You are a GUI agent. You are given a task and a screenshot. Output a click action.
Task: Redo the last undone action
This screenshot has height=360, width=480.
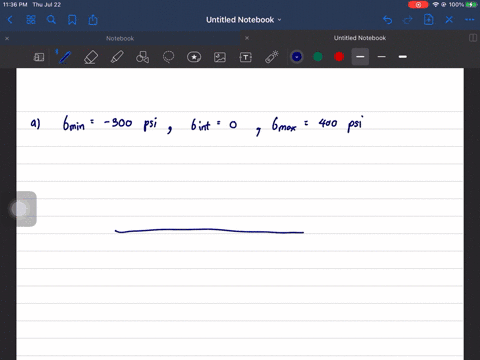(x=408, y=20)
